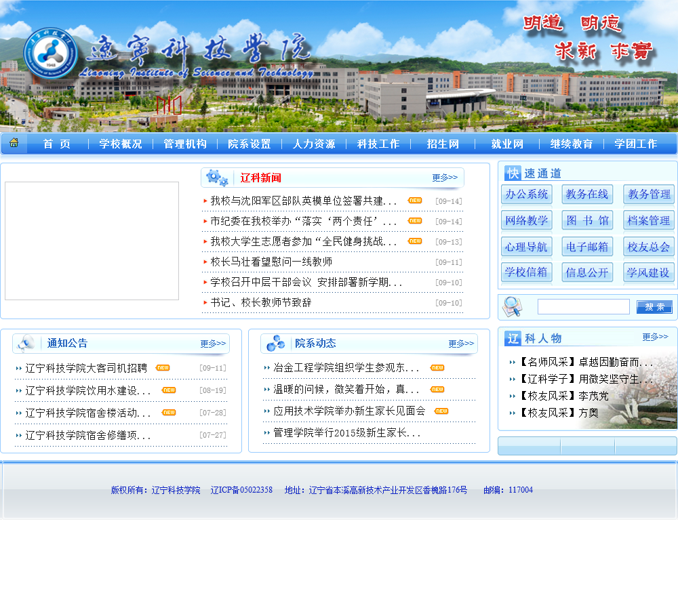The width and height of the screenshot is (678, 616).
Task: Open 【辽科学子】用微笑坚守生 entry
Action: pyautogui.click(x=585, y=379)
